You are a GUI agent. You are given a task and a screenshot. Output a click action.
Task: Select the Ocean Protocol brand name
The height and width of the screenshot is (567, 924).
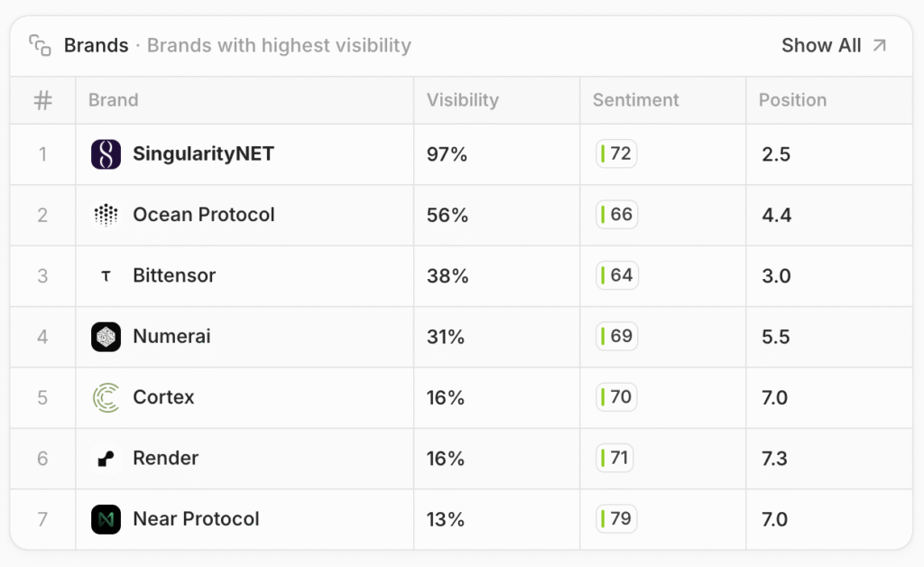(203, 215)
